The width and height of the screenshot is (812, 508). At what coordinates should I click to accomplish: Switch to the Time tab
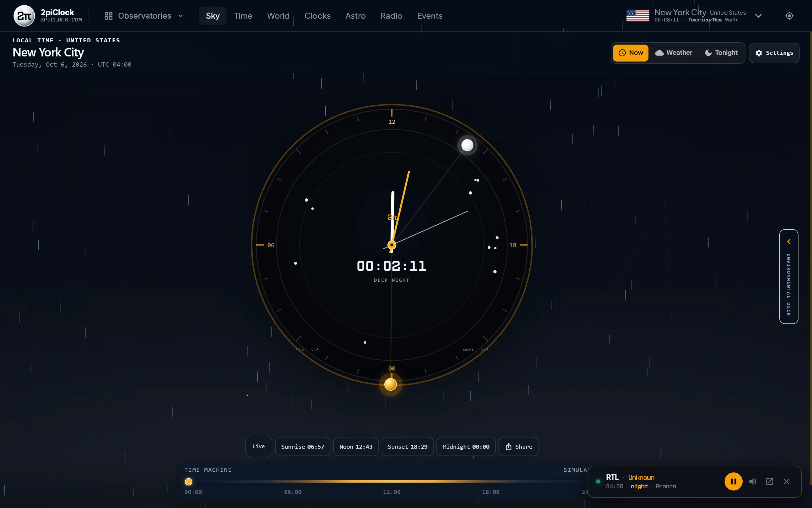coord(243,16)
